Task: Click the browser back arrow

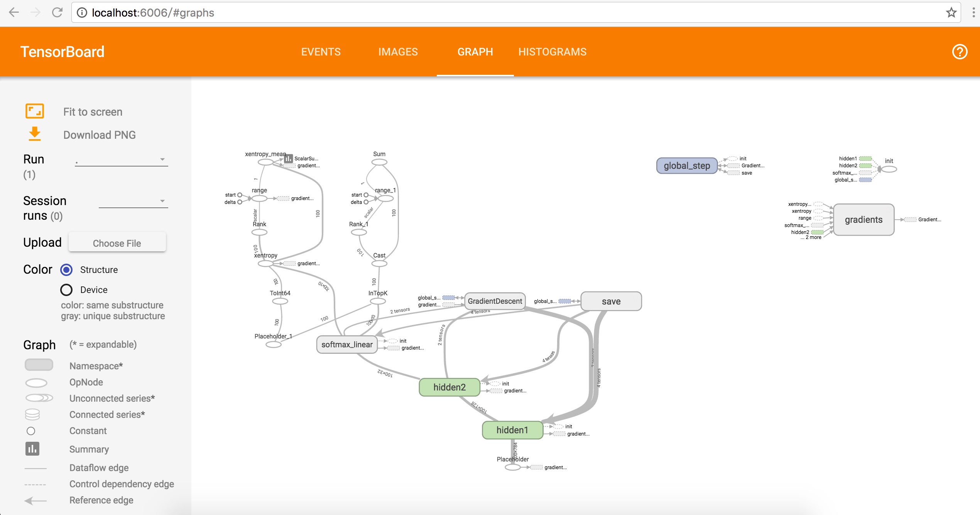Action: coord(14,13)
